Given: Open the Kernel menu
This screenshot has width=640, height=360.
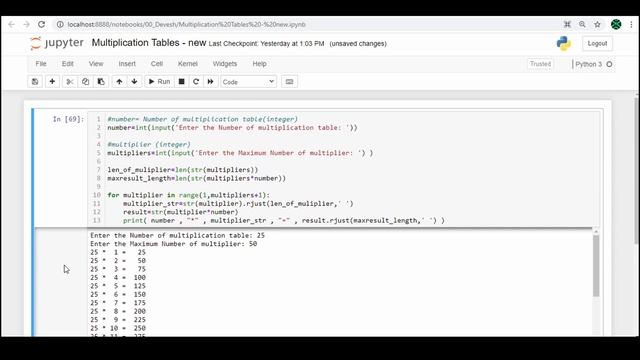Looking at the screenshot, I should point(188,64).
